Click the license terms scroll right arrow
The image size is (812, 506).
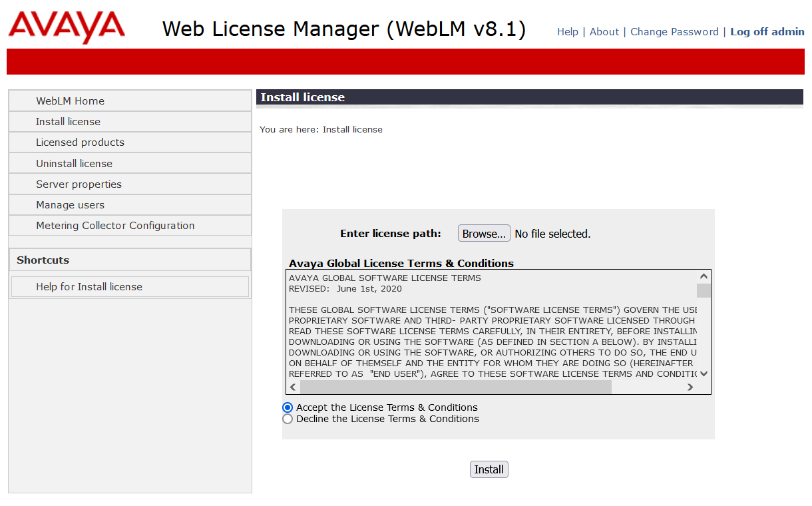coord(690,387)
